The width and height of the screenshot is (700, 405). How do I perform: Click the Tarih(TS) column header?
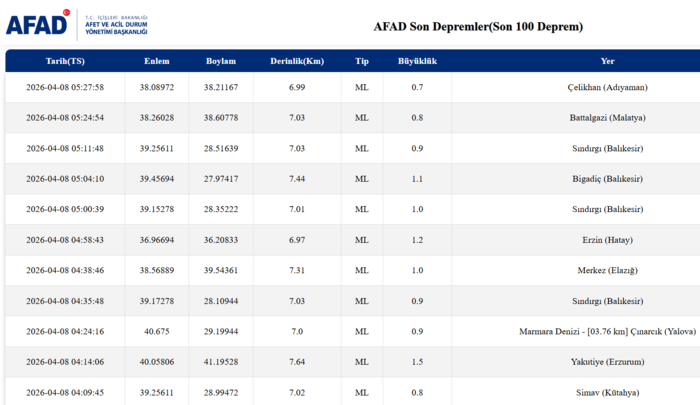pos(65,61)
